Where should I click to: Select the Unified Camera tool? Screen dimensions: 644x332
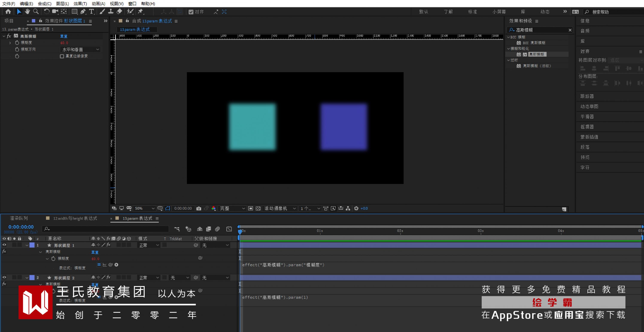(55, 12)
